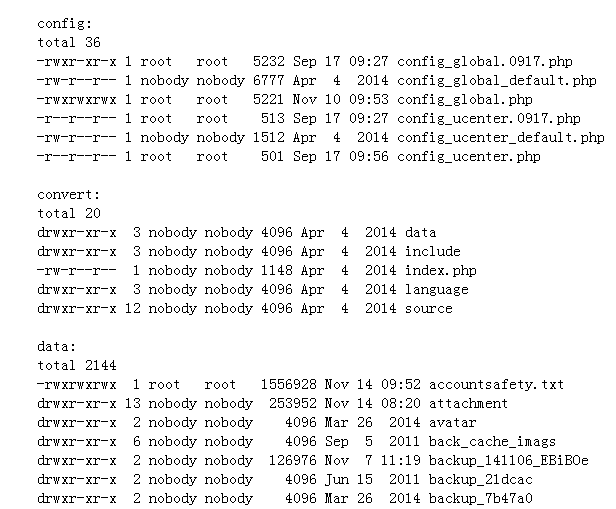Image resolution: width=616 pixels, height=509 pixels.
Task: Select the config_global_default.php entry
Action: [497, 81]
